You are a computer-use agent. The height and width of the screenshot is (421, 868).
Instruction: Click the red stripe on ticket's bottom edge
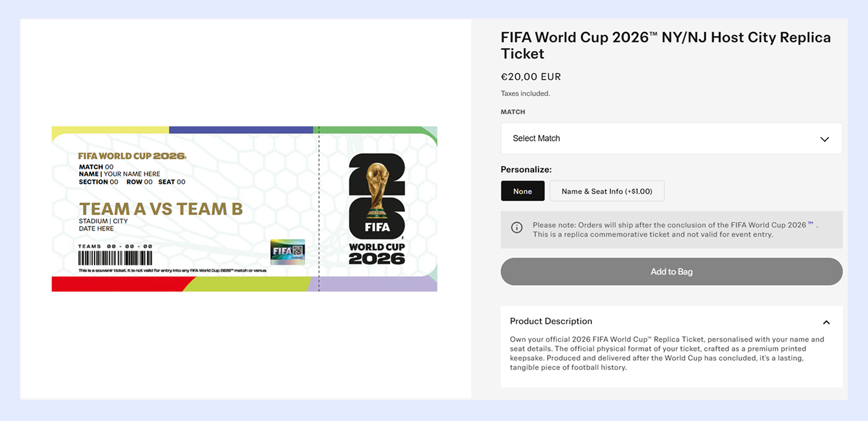click(x=117, y=284)
